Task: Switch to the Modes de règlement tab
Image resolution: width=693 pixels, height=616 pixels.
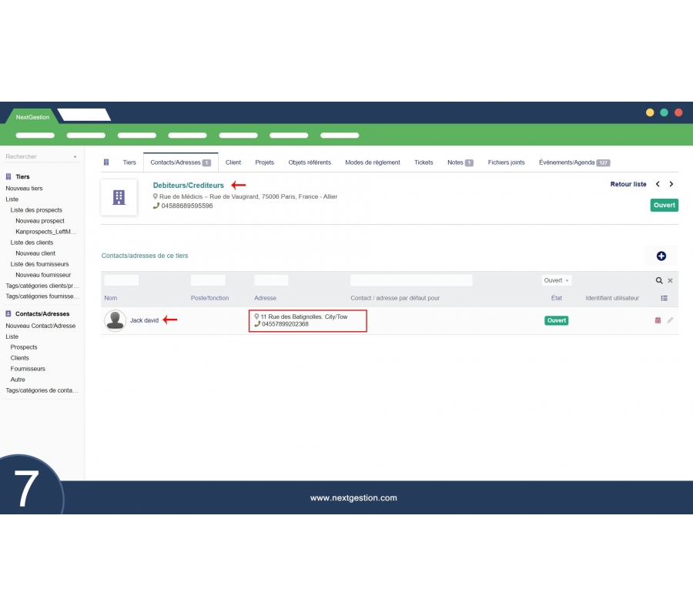Action: (373, 162)
